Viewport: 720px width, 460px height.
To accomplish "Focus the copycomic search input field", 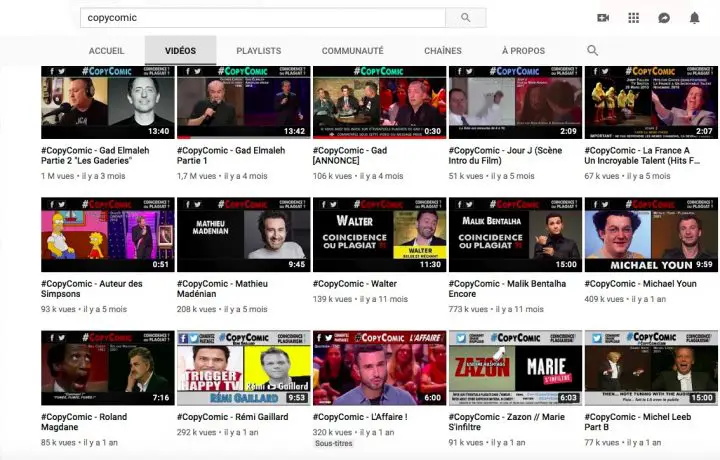I will [263, 17].
